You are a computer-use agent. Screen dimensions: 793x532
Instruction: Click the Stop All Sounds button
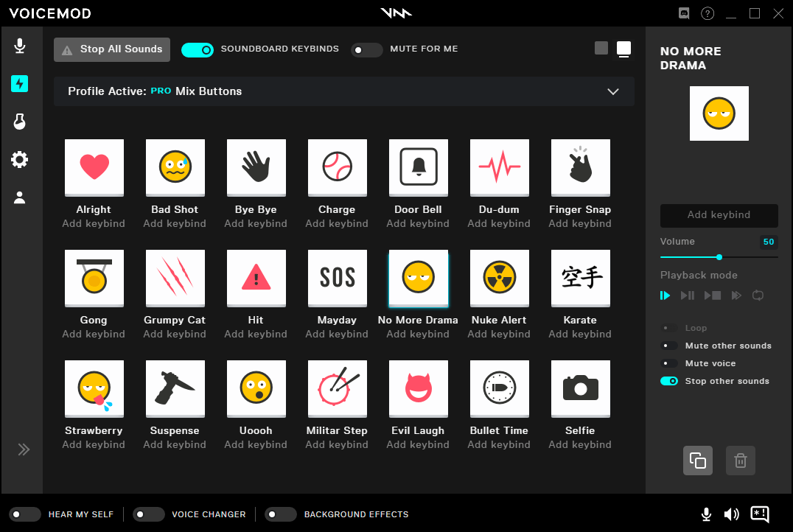coord(111,49)
